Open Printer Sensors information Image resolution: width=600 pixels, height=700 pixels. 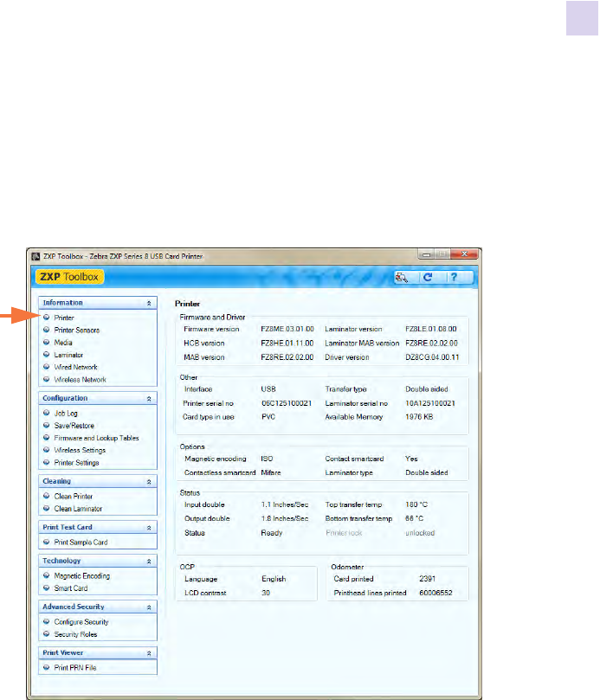(77, 331)
